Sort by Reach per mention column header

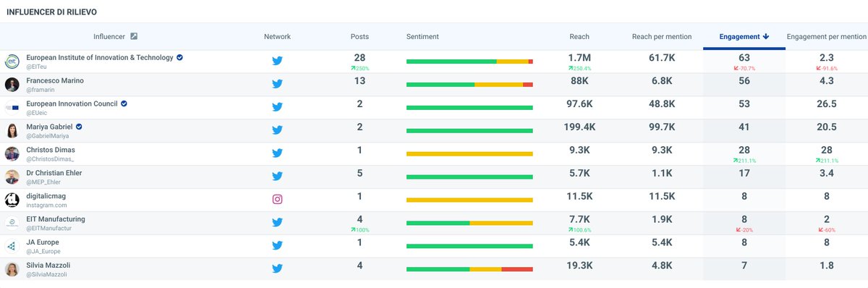(662, 36)
